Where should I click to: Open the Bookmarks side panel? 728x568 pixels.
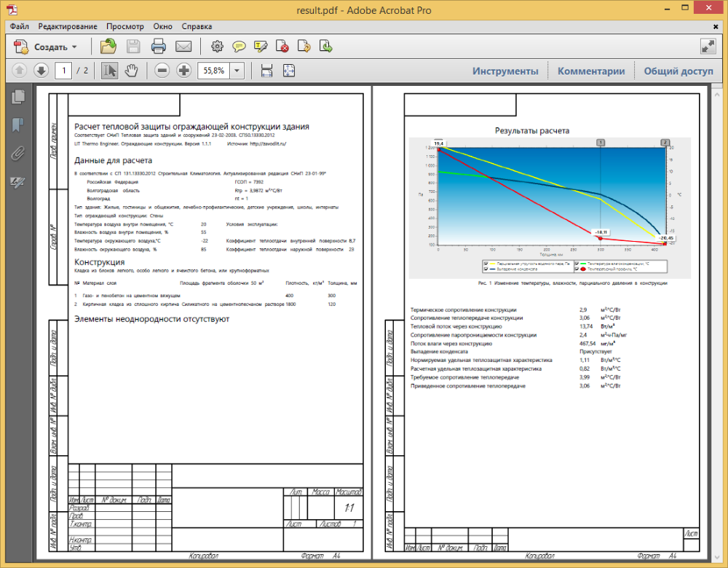click(18, 125)
